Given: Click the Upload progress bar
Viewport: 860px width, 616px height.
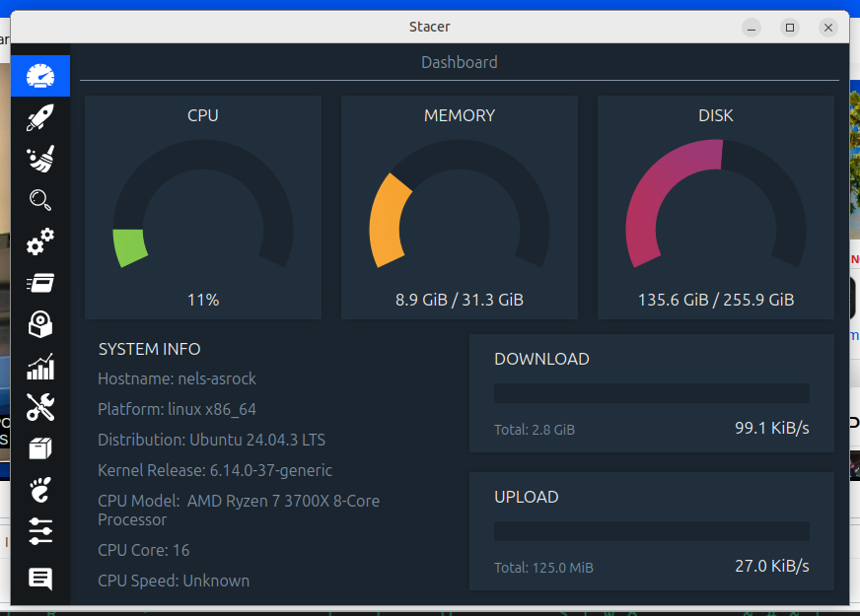Looking at the screenshot, I should [651, 531].
